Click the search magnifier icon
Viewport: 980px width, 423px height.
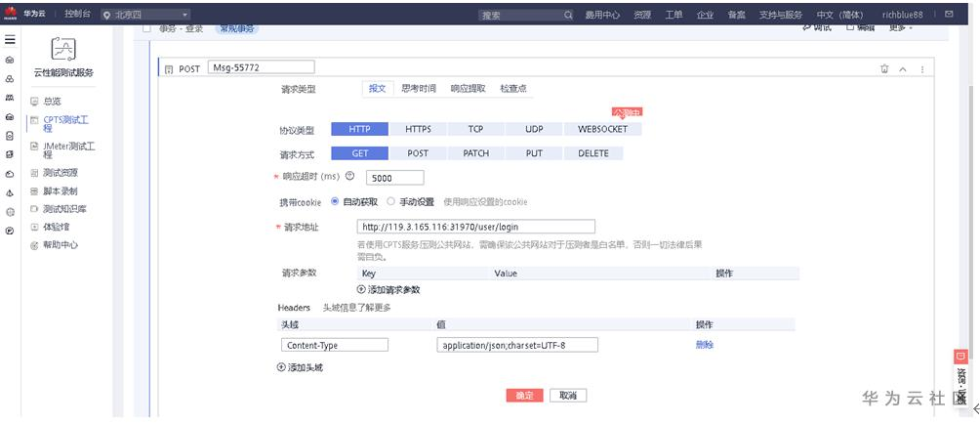[x=567, y=15]
